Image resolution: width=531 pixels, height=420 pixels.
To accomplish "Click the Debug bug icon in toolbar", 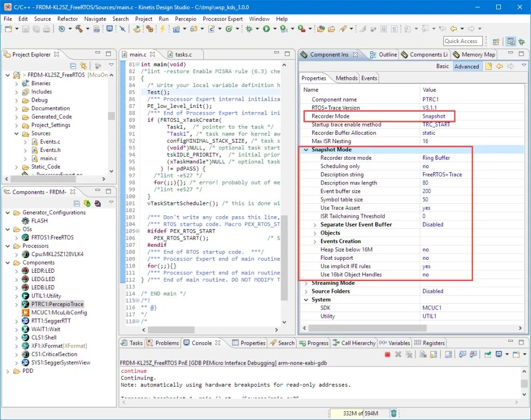I will click(249, 29).
